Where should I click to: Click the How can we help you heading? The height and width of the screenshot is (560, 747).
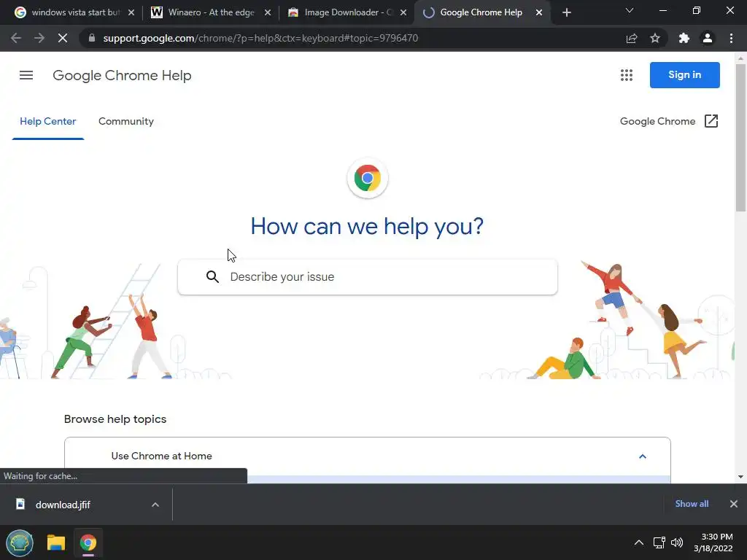click(x=368, y=226)
